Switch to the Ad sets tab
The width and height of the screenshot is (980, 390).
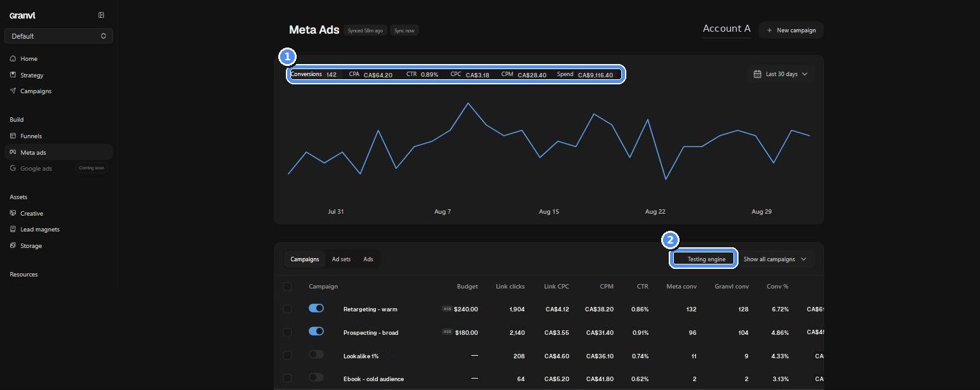(341, 259)
